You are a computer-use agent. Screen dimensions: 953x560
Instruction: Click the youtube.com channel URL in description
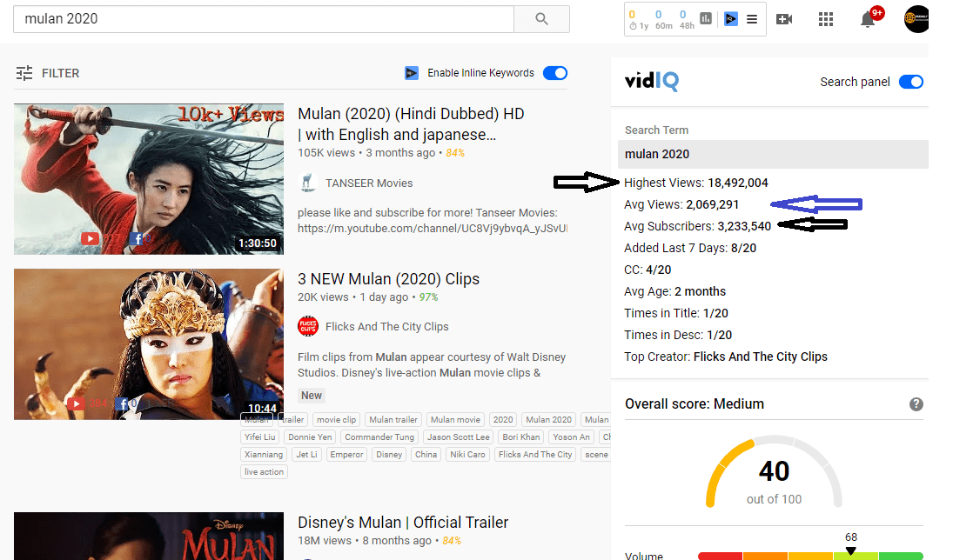point(433,229)
